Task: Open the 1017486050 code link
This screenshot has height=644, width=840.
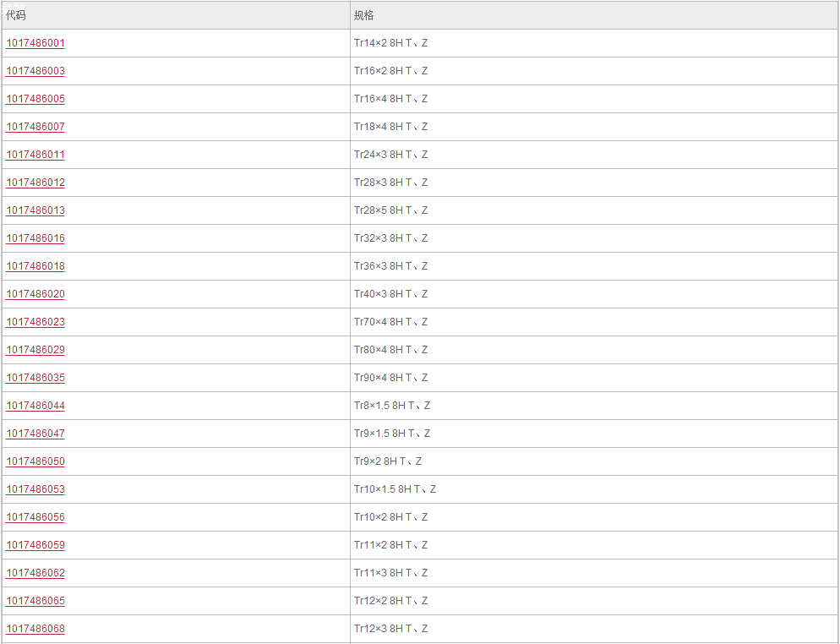Action: (x=35, y=461)
